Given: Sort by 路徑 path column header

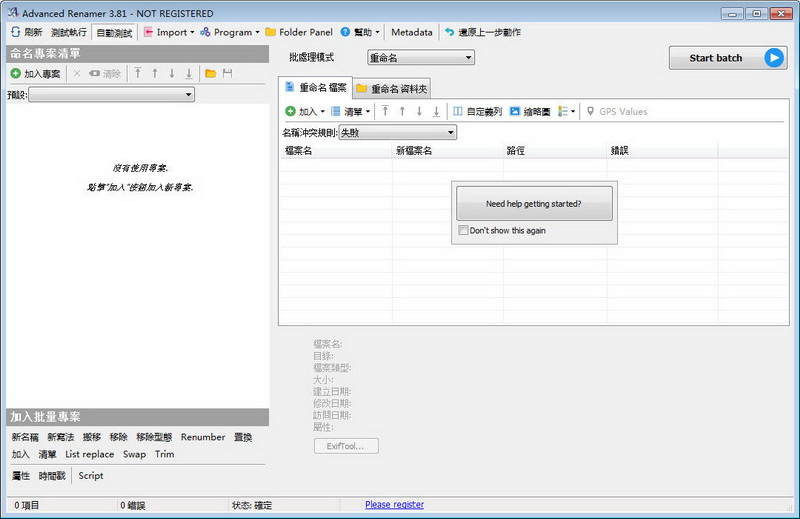Looking at the screenshot, I should pyautogui.click(x=555, y=151).
